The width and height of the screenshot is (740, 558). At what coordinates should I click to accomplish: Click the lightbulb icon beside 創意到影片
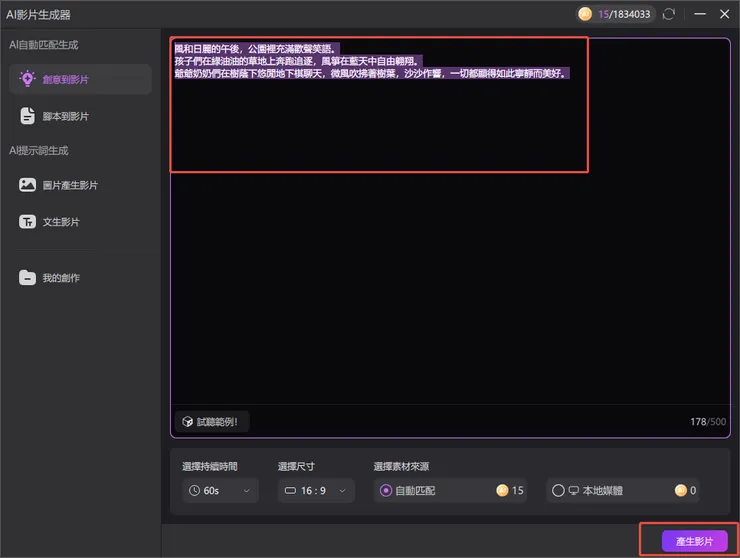[27, 79]
